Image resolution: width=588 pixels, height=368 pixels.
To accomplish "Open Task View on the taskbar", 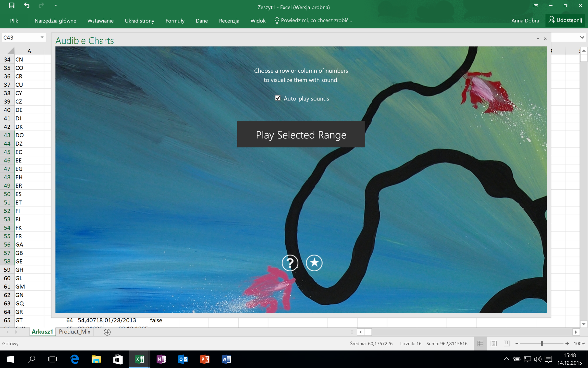I will click(x=53, y=359).
